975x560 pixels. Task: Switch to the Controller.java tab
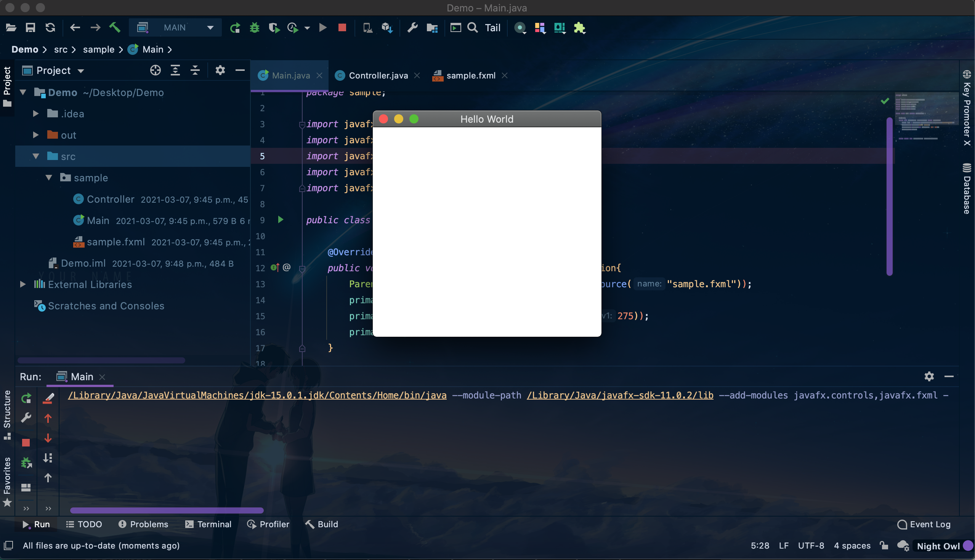coord(377,75)
